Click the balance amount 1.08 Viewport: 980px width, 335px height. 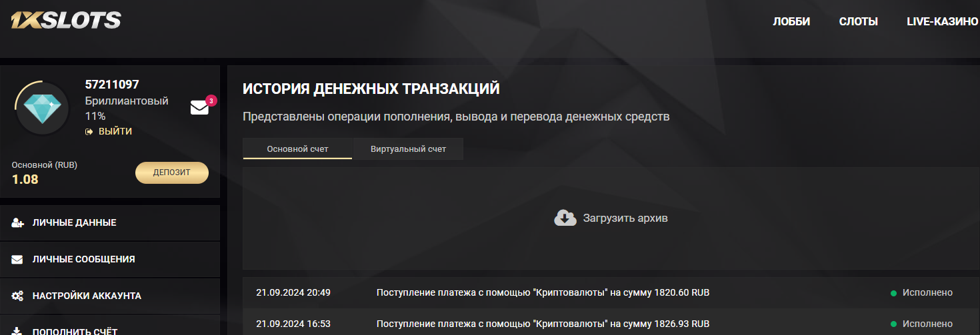point(25,179)
